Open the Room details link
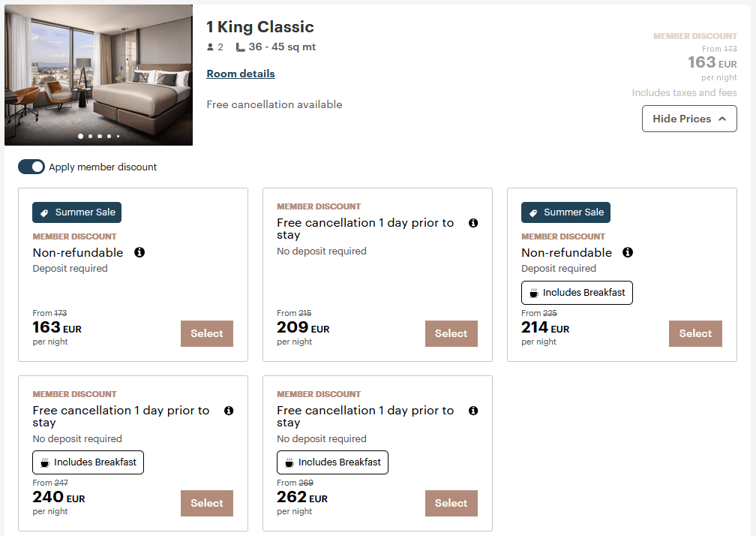 coord(241,74)
